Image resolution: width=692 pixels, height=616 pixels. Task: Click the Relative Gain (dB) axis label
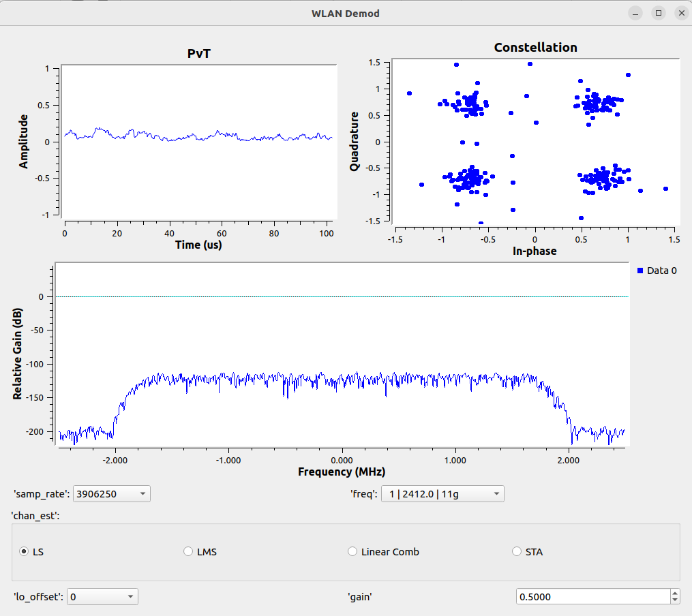tap(17, 354)
